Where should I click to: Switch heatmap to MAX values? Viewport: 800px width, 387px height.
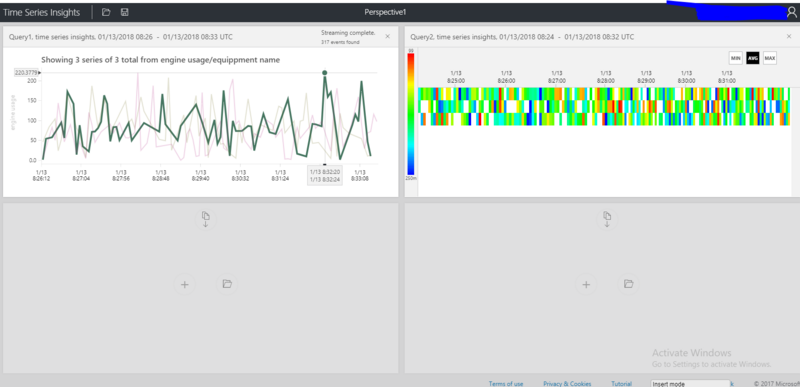770,58
